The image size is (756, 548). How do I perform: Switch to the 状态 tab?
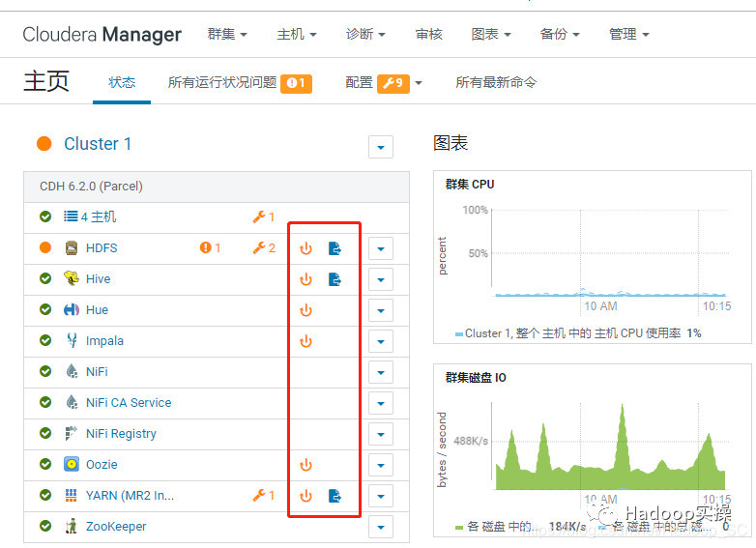tap(122, 82)
